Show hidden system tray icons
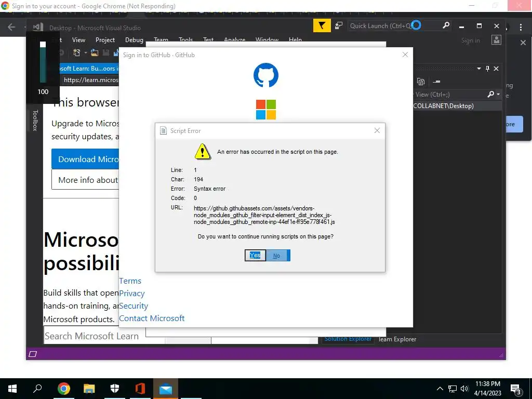Image resolution: width=532 pixels, height=399 pixels. [x=440, y=389]
